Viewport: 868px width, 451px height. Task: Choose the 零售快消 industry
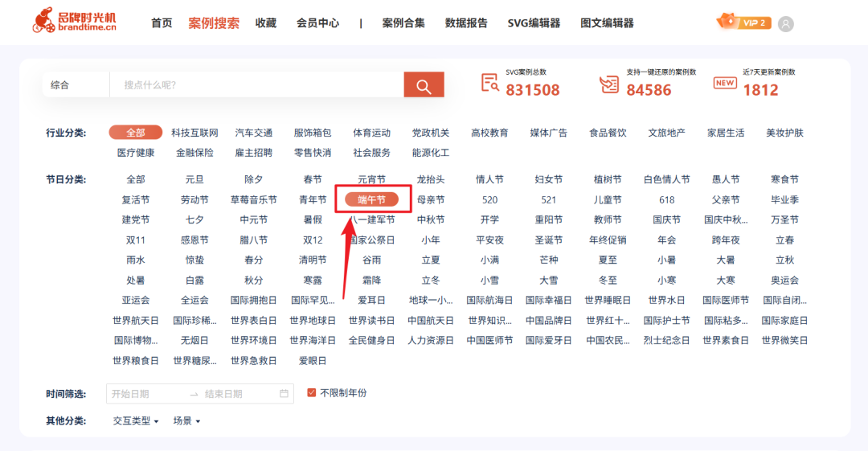[313, 153]
